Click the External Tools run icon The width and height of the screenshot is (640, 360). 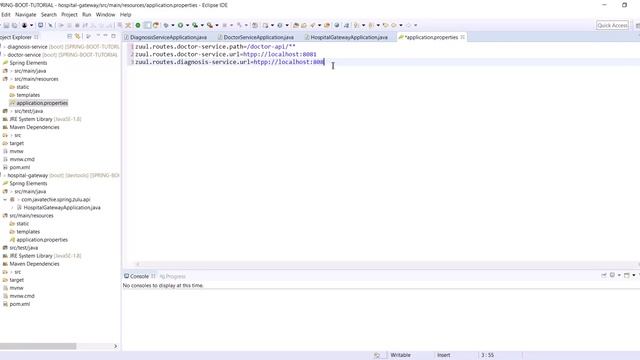coord(209,25)
